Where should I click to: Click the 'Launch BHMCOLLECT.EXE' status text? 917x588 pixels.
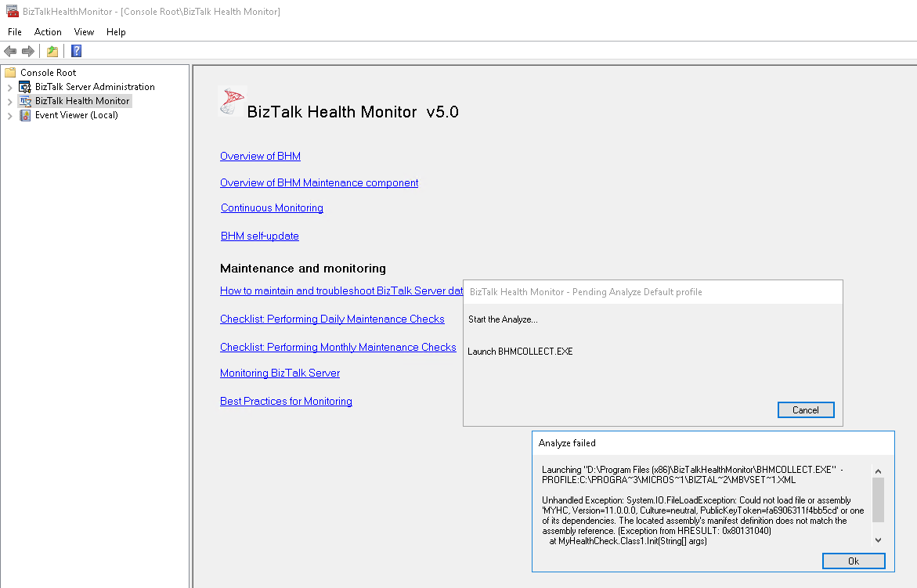[520, 352]
